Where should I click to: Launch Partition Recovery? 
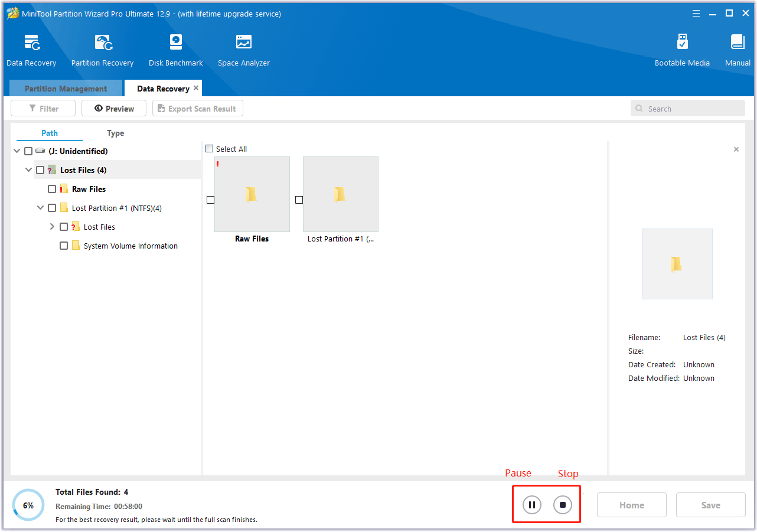[x=102, y=49]
